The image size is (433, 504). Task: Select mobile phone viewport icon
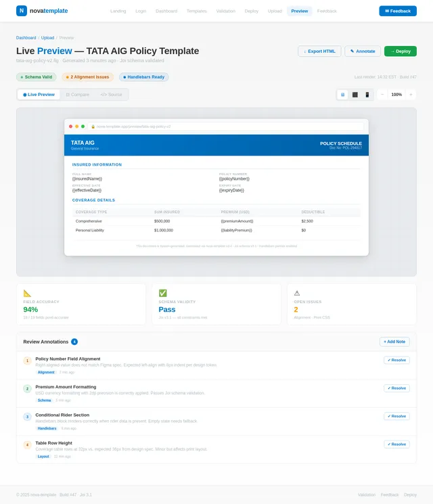367,95
